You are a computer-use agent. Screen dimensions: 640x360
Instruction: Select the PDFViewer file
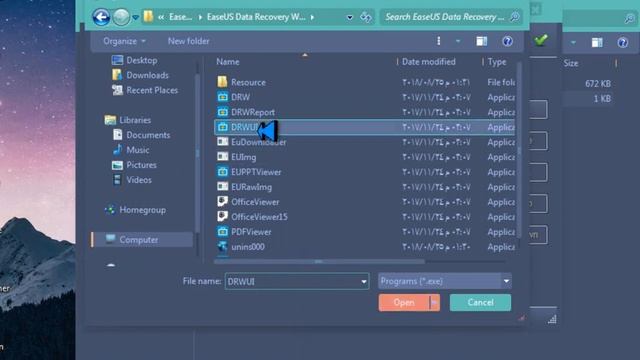point(251,232)
